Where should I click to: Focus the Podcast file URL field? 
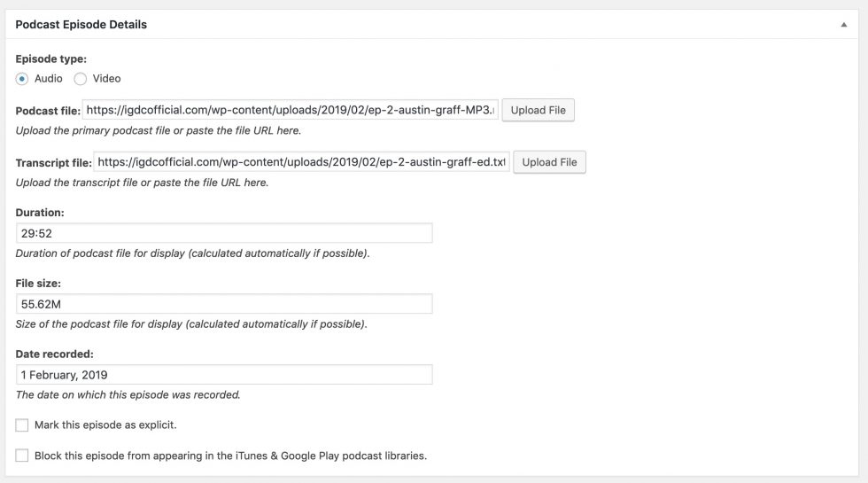click(291, 111)
